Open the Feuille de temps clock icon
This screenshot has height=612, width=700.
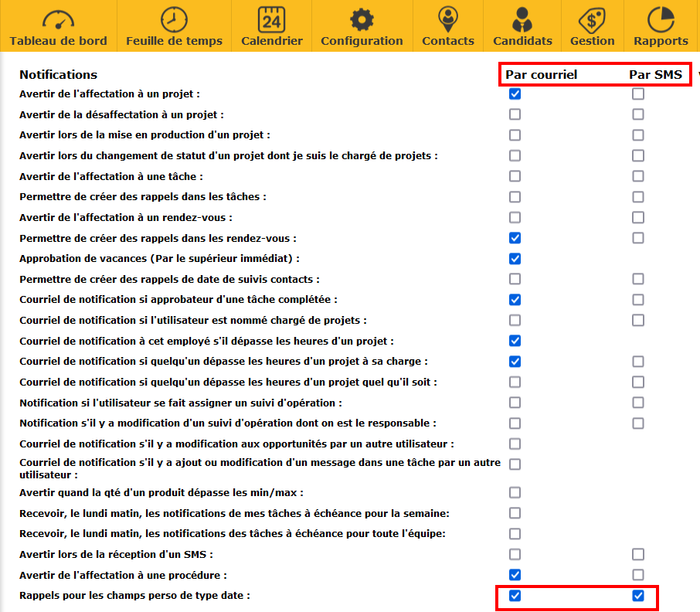[x=174, y=19]
